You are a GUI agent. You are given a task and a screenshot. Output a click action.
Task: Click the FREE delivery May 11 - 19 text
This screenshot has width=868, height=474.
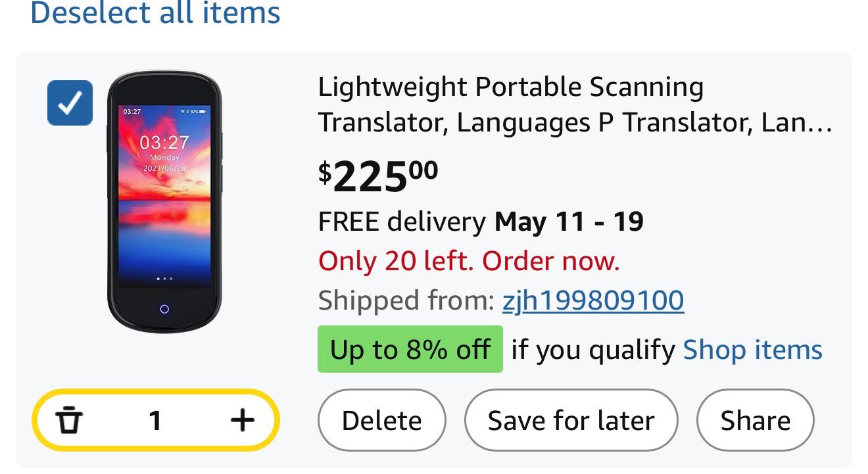coord(481,222)
